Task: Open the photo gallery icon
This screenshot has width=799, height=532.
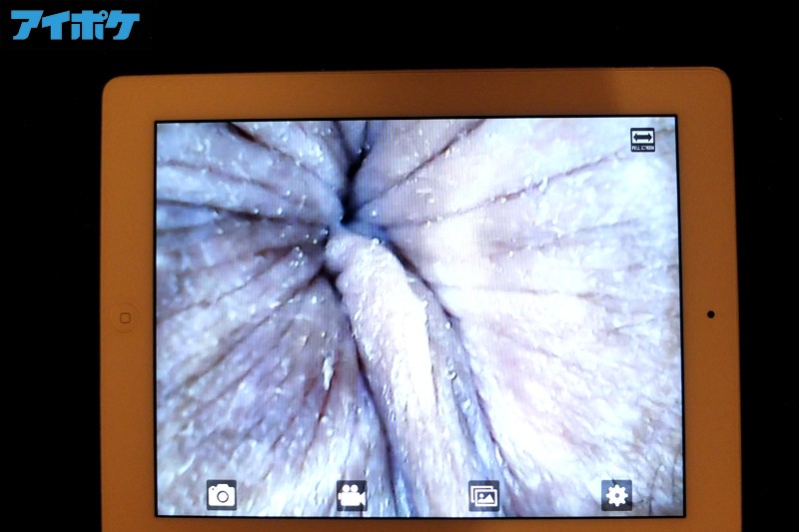Action: [x=484, y=494]
